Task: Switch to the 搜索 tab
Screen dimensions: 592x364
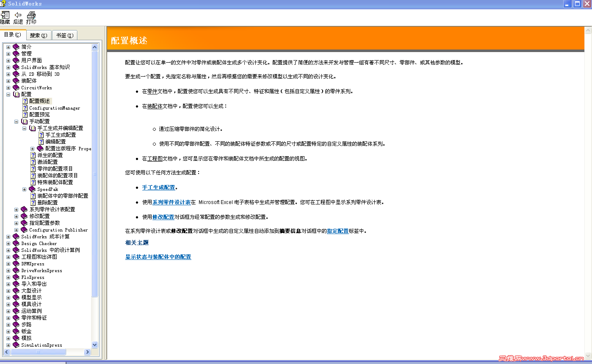Action: pyautogui.click(x=39, y=36)
